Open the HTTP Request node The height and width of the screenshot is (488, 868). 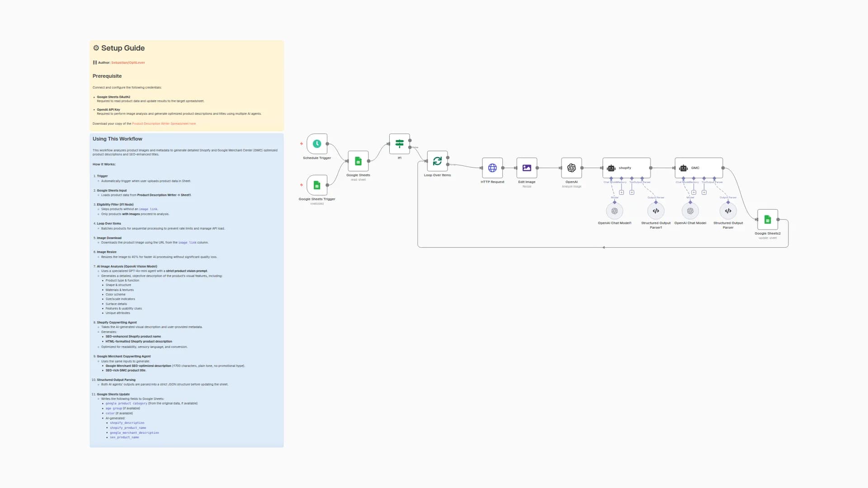[492, 168]
